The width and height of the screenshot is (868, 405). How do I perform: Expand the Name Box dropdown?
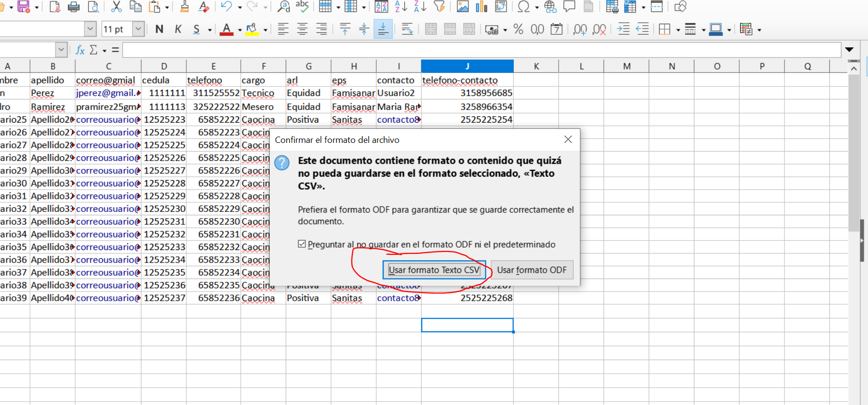point(61,50)
